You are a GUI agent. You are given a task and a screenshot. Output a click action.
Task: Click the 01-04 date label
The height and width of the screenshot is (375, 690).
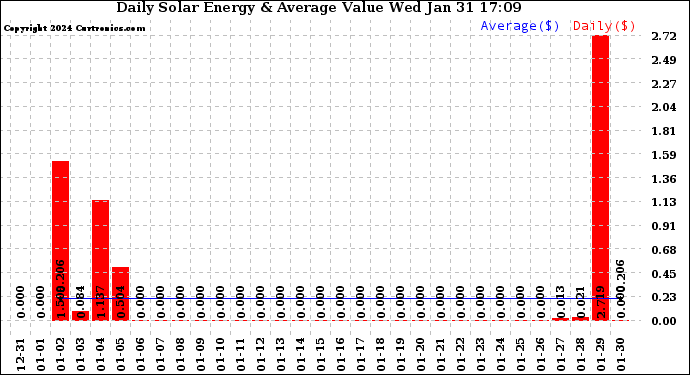(x=100, y=354)
